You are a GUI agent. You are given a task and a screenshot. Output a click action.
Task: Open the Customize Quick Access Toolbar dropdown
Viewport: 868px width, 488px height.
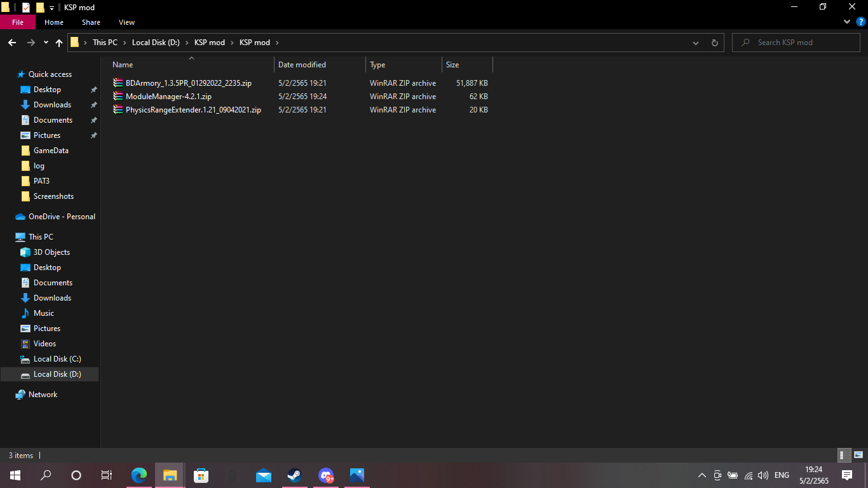click(51, 8)
